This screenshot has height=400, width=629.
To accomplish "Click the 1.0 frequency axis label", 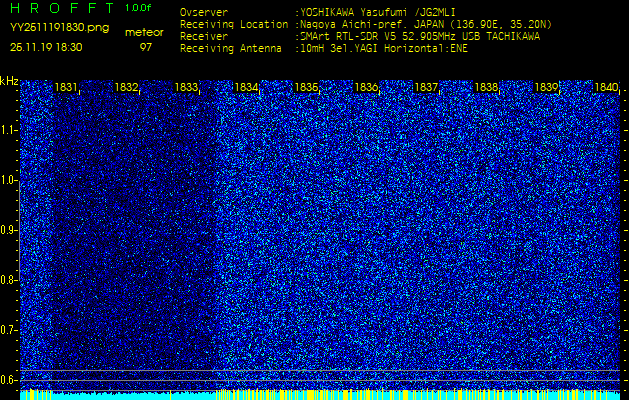I will click(7, 180).
